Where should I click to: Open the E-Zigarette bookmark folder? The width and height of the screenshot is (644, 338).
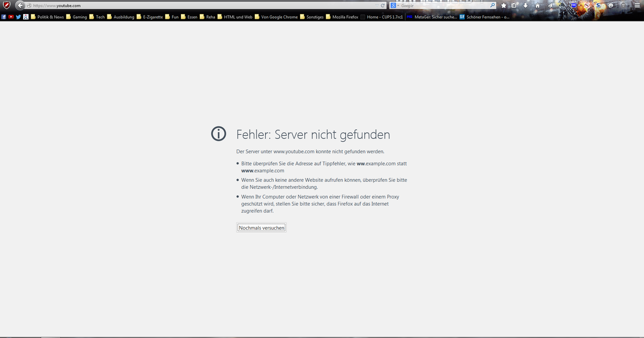(150, 17)
